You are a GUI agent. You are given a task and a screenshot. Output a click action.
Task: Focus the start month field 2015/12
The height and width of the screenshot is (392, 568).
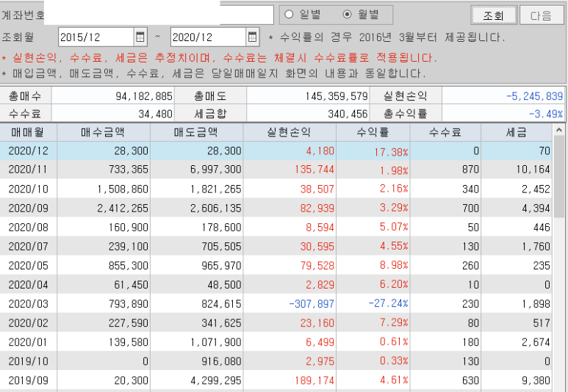(96, 37)
